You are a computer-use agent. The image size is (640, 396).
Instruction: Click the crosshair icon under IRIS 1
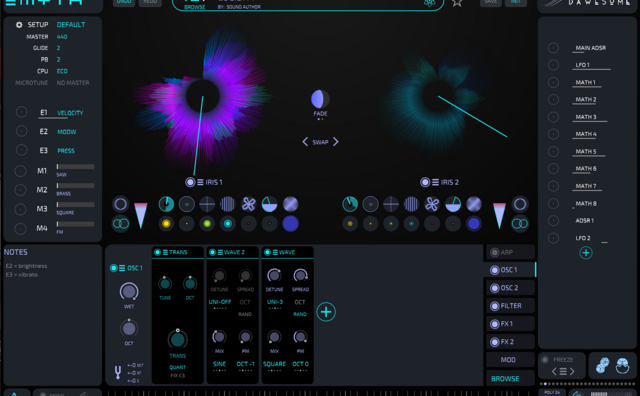click(x=207, y=204)
